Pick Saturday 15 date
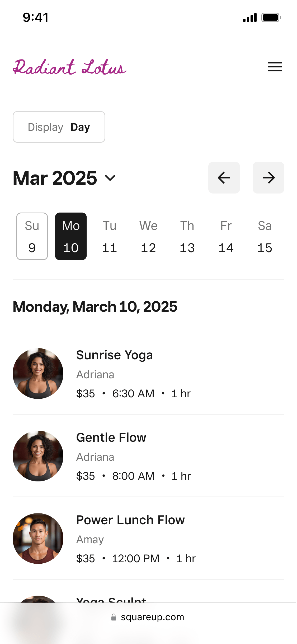 coord(265,236)
